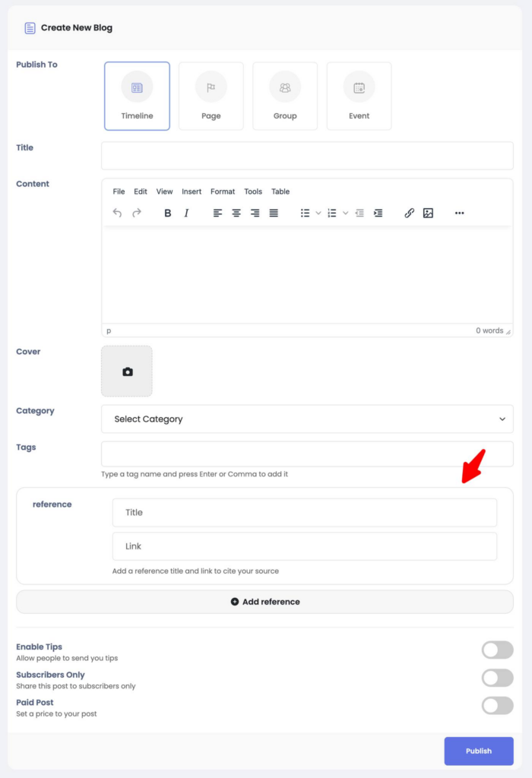Toggle italic text formatting
Viewport: 532px width, 778px height.
coord(186,213)
